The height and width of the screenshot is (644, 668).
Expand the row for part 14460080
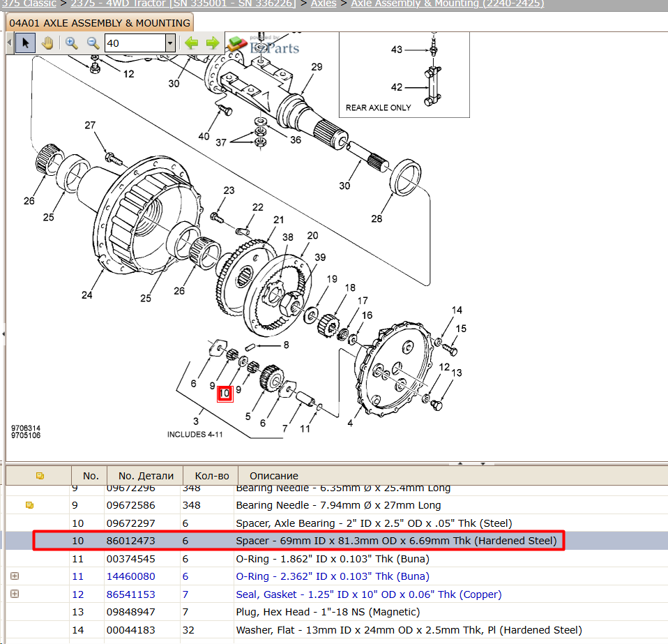point(15,576)
